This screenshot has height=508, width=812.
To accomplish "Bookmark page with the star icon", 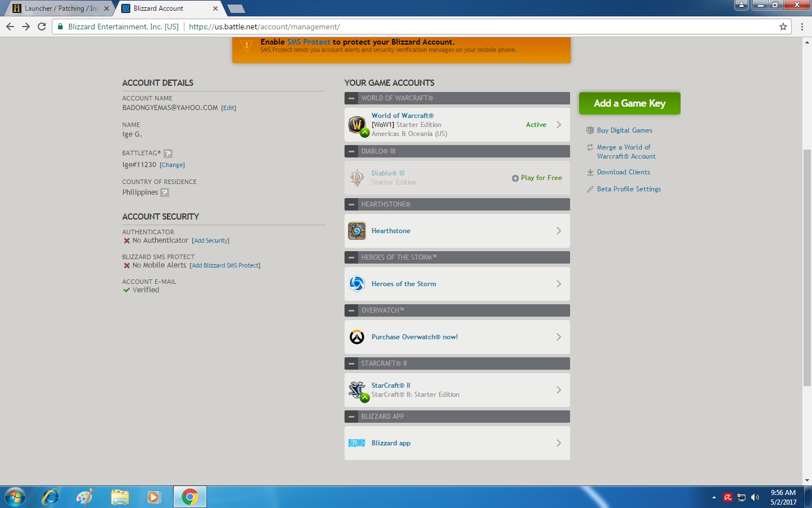I will point(783,27).
